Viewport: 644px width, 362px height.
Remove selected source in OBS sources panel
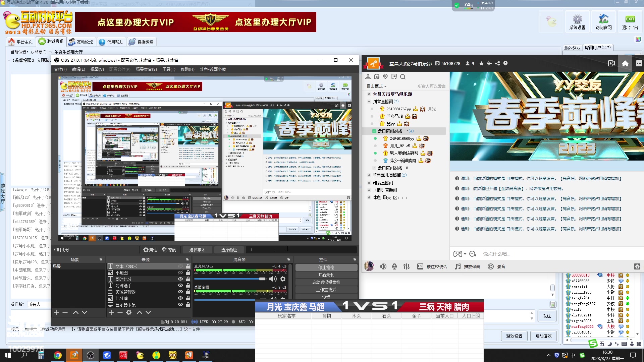click(120, 312)
